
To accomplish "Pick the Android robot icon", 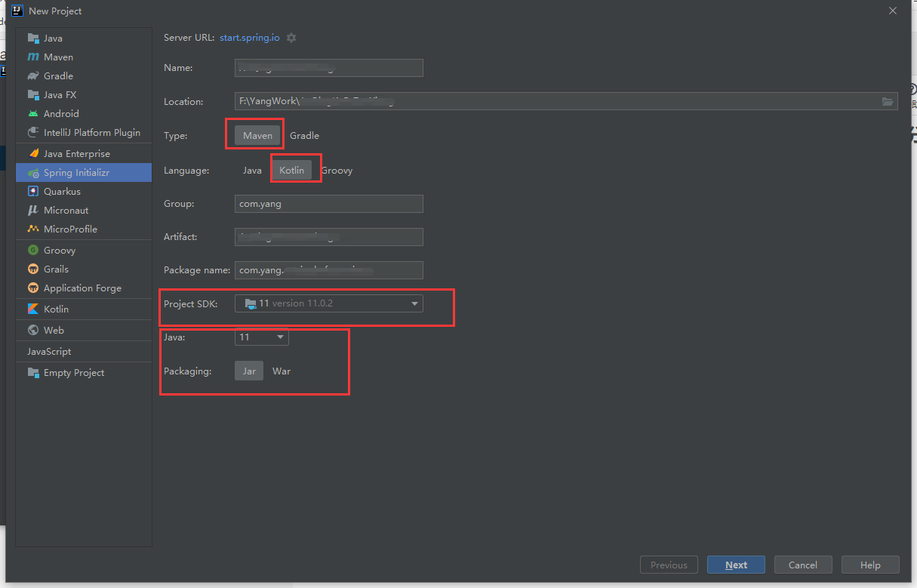I will coord(33,113).
